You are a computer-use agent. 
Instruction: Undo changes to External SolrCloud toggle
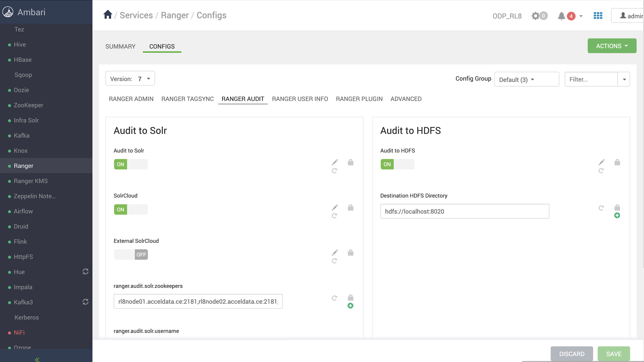[x=334, y=261]
